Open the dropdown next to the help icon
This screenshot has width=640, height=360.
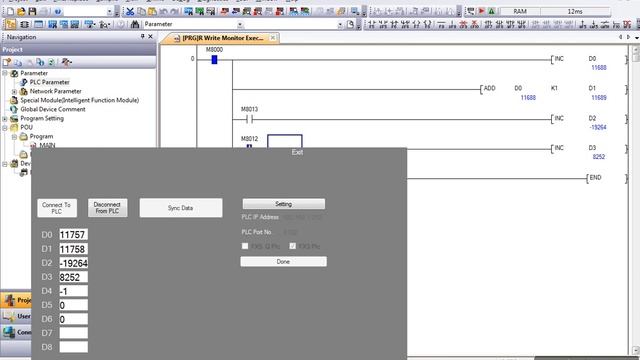(109, 12)
